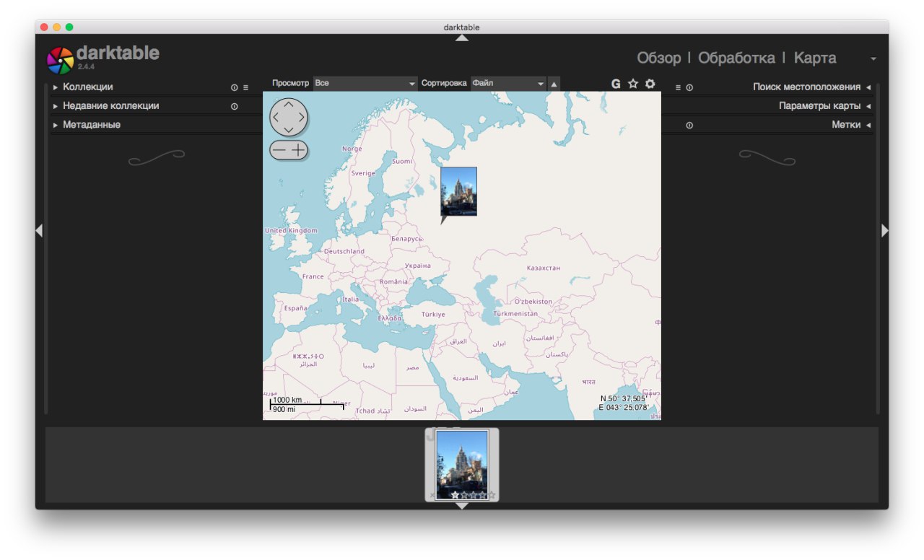Collapse the left side panel using edge arrow
This screenshot has width=924, height=560.
(39, 230)
